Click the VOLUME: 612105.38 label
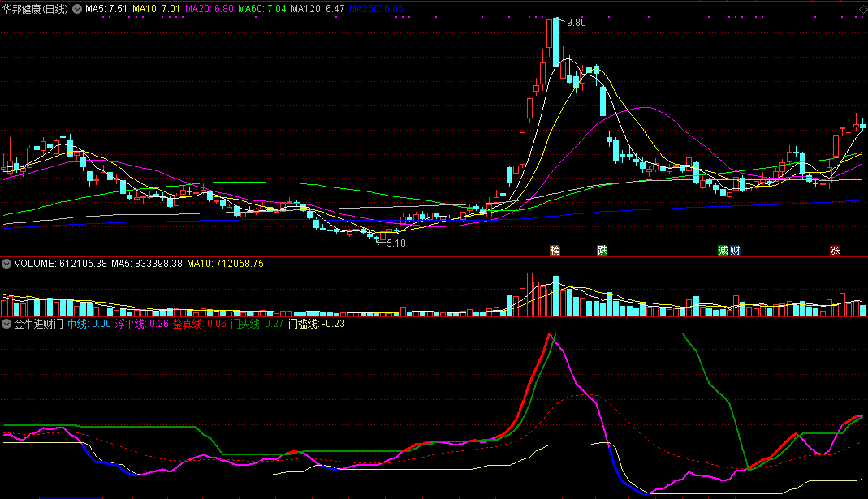The image size is (868, 499). [x=60, y=264]
